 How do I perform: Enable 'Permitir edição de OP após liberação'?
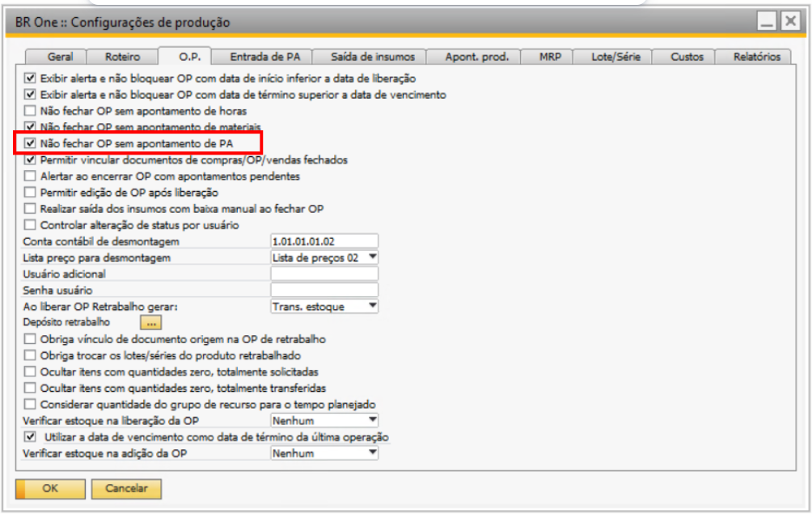[31, 192]
